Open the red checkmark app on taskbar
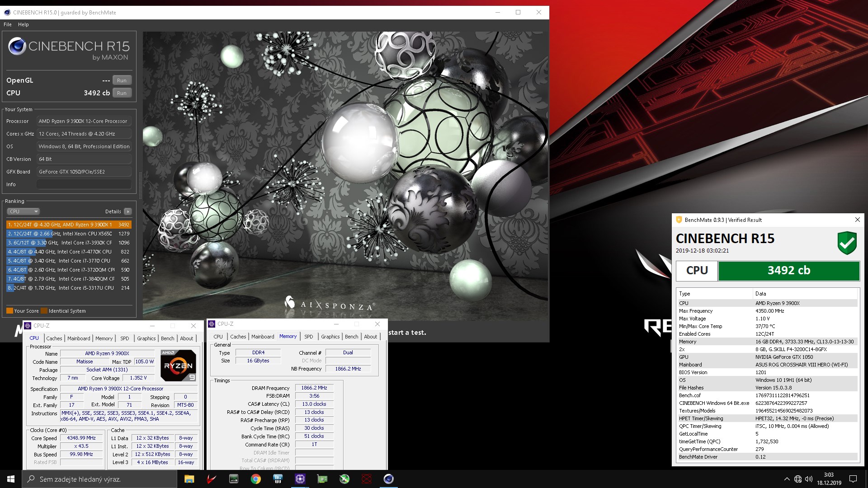 (211, 479)
